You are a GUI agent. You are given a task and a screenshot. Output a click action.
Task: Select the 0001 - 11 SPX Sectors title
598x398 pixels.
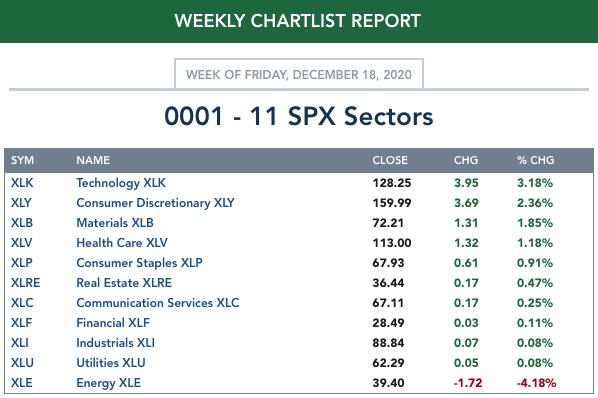pyautogui.click(x=299, y=116)
